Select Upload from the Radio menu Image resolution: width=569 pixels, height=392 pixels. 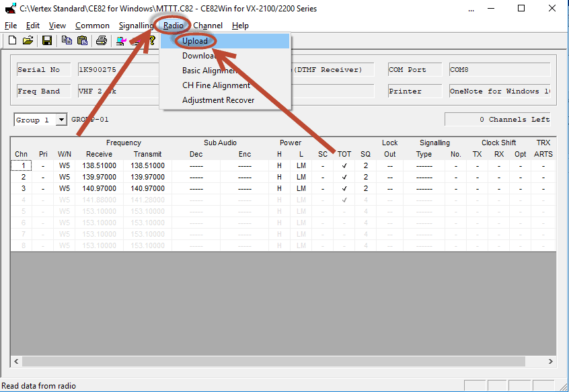tap(195, 41)
